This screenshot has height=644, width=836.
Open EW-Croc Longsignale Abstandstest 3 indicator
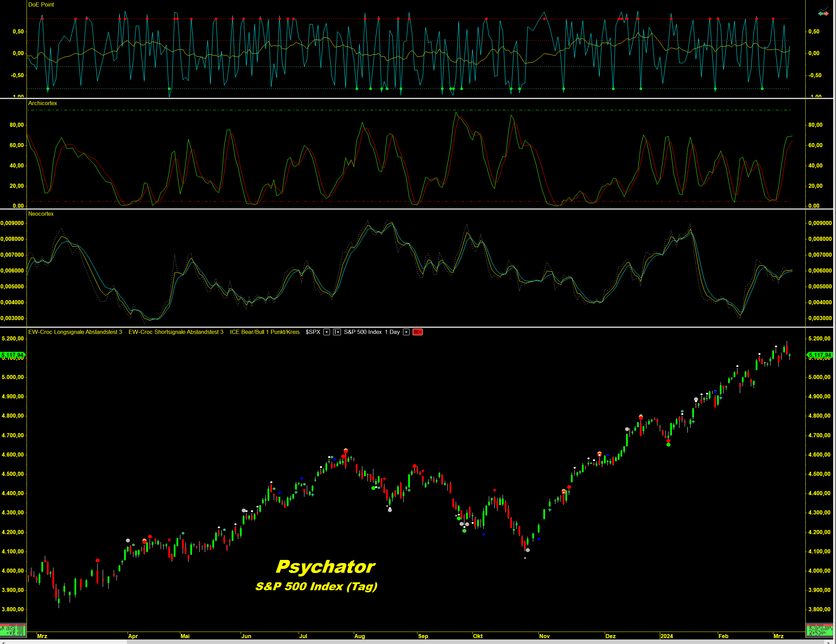pos(75,332)
